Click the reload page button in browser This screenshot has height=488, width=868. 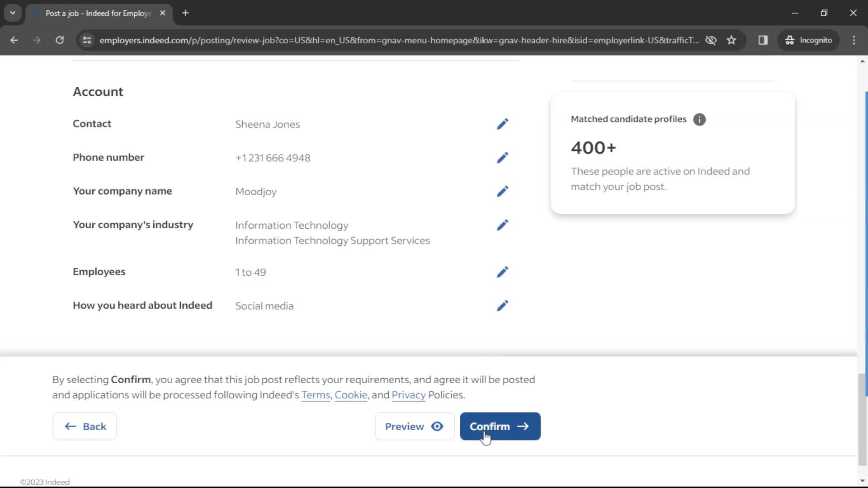point(59,40)
